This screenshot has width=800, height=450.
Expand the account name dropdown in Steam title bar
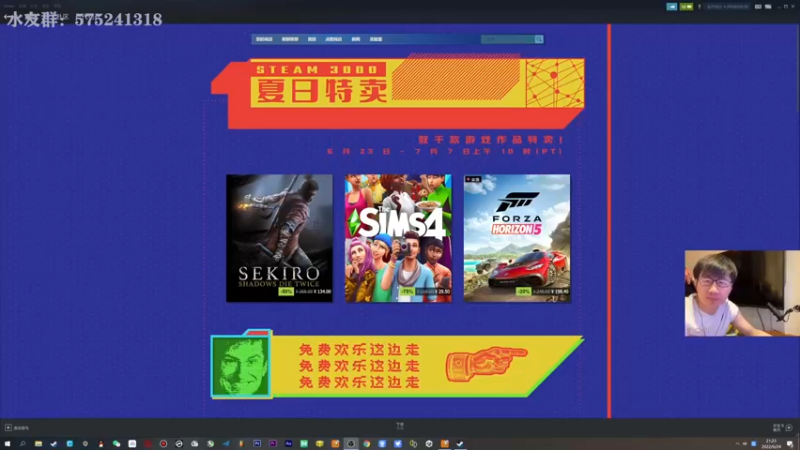point(728,7)
